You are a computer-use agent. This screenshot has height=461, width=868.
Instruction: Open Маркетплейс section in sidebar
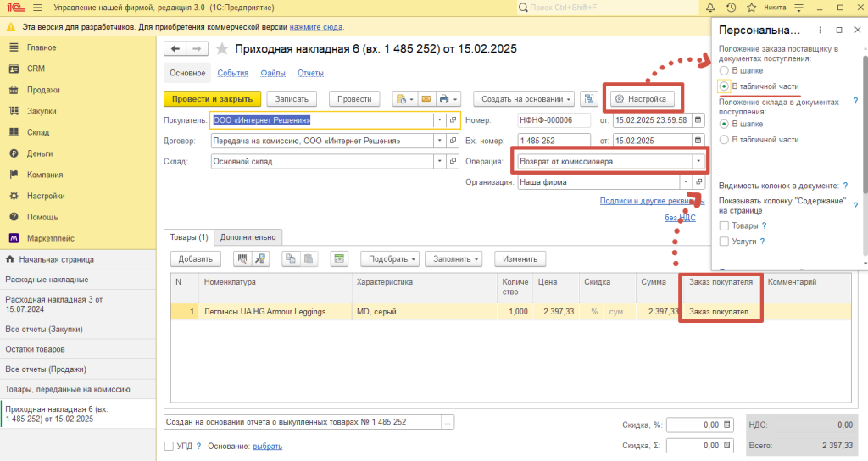pos(50,238)
